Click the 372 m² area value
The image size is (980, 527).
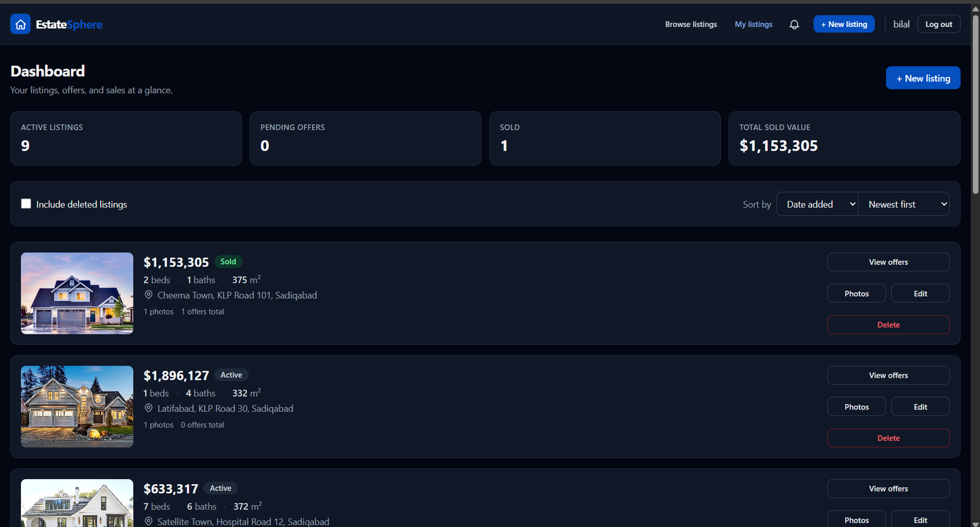pos(247,506)
